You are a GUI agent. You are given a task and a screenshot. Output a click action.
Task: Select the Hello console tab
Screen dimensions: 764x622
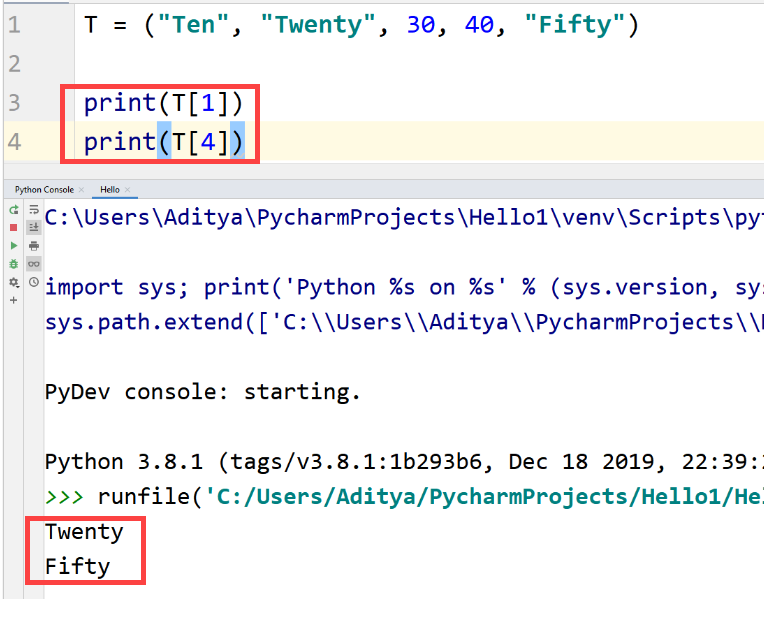110,189
